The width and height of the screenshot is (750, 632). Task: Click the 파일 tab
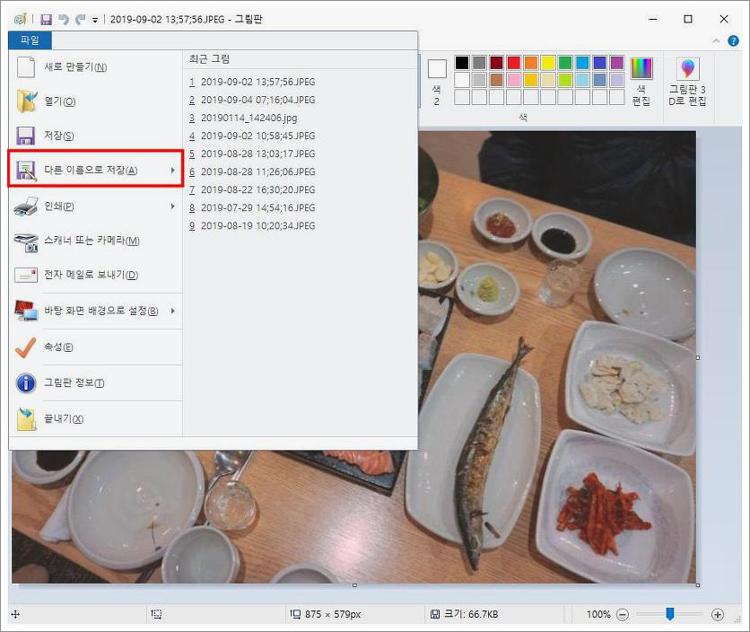pos(30,40)
